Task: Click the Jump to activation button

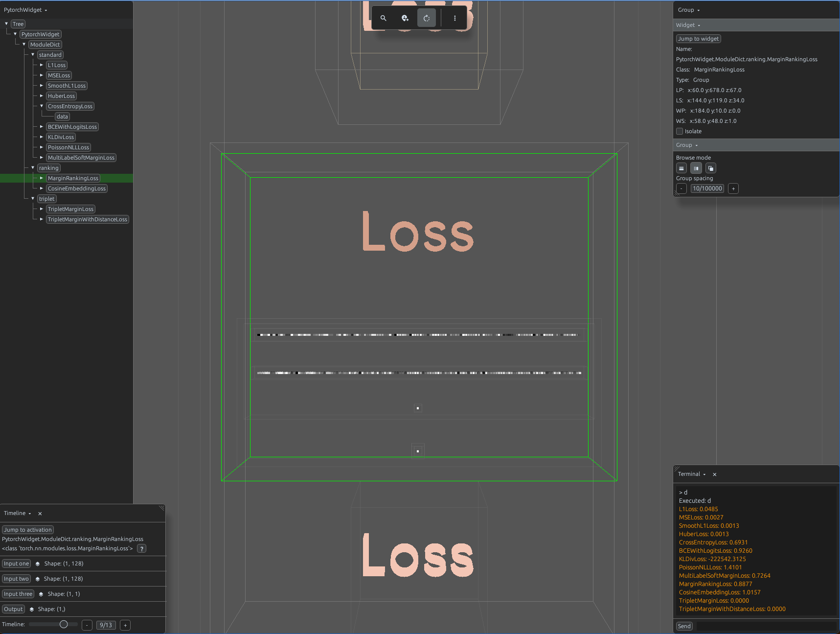Action: [x=28, y=530]
